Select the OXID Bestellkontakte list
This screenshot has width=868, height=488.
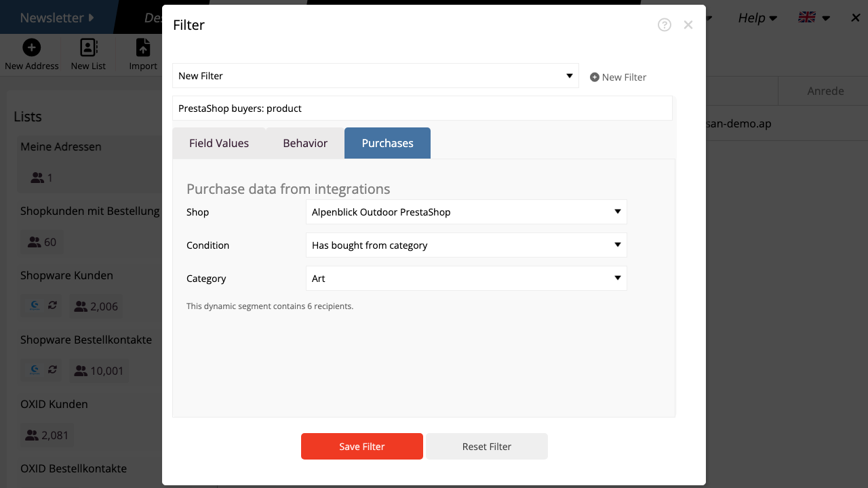point(73,468)
